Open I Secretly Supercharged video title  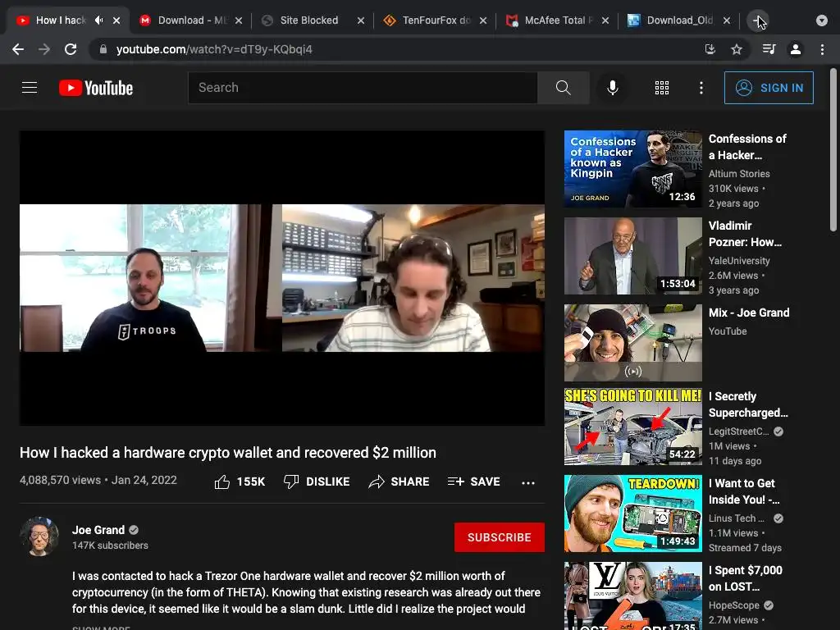click(x=748, y=404)
